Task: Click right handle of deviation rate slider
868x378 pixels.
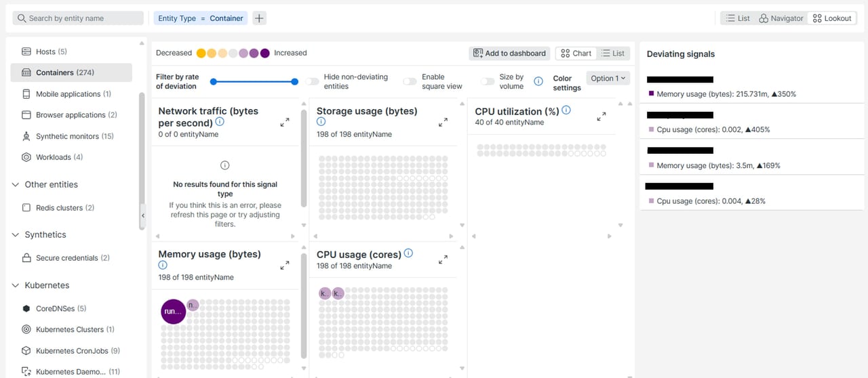Action: click(294, 81)
